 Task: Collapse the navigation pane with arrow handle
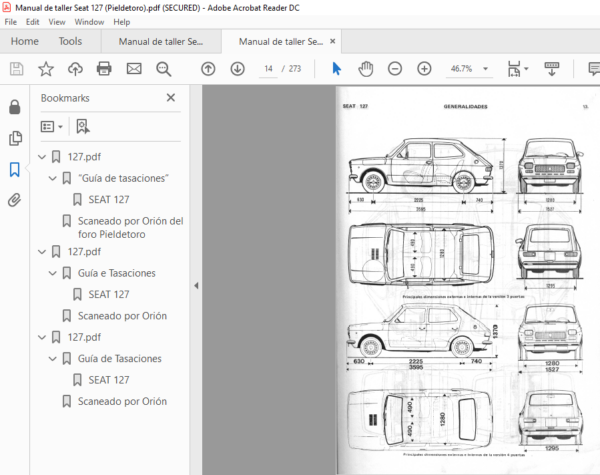click(x=196, y=286)
